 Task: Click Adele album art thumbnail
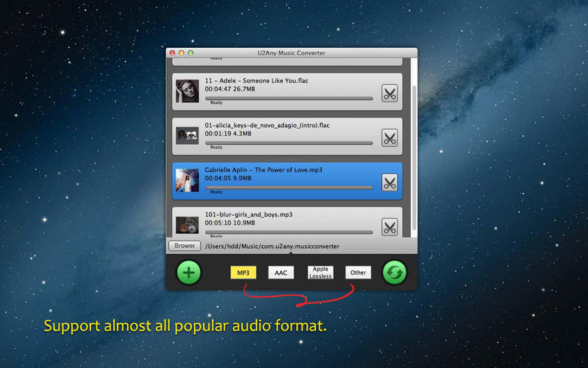tap(187, 91)
